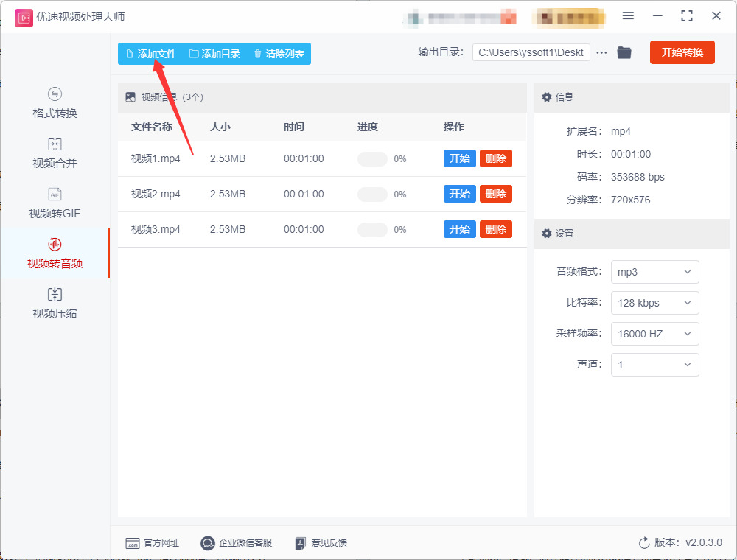The width and height of the screenshot is (737, 560).
Task: Click the 大小 column header
Action: [x=220, y=127]
